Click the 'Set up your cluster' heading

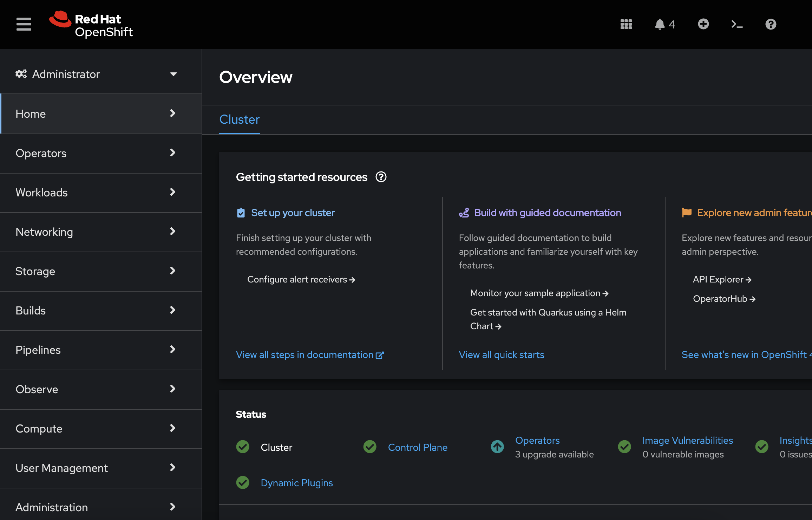[x=293, y=213]
